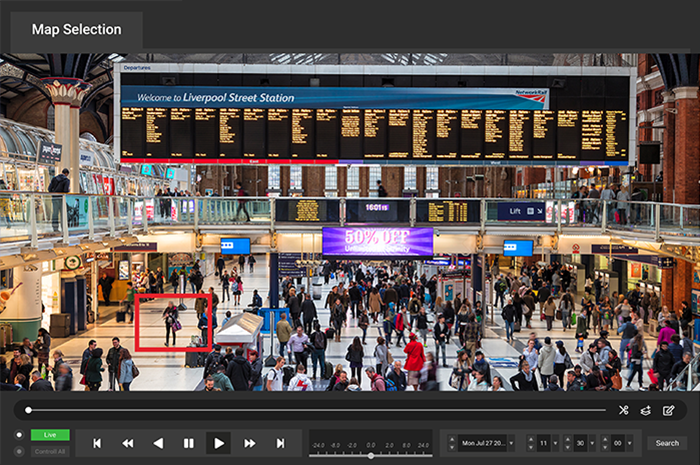Open the minute dropdown showing 30
This screenshot has width=700, height=465.
click(592, 443)
